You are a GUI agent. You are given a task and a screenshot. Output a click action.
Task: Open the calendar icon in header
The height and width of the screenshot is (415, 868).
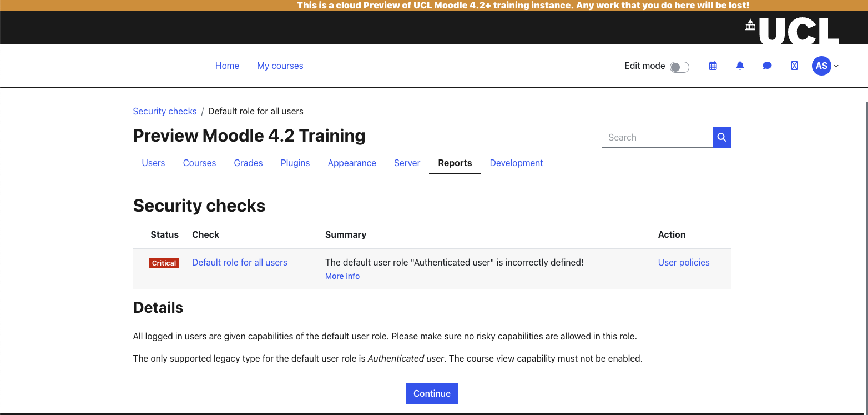click(713, 66)
